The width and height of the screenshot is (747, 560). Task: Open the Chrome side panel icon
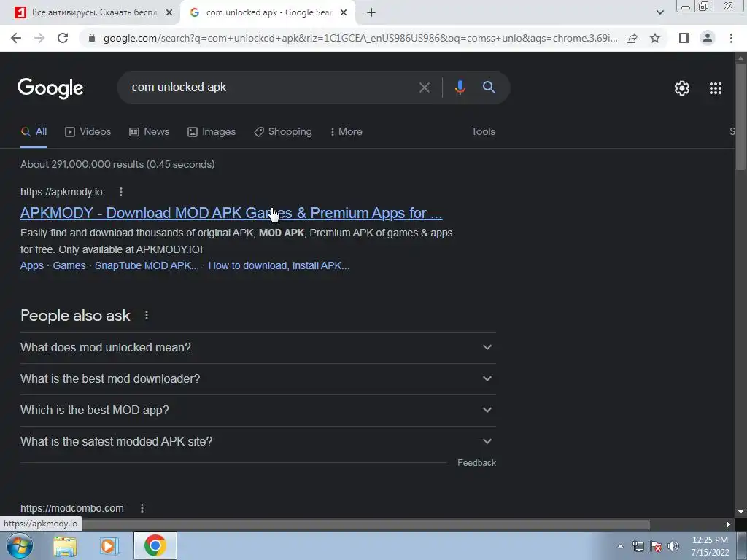684,38
